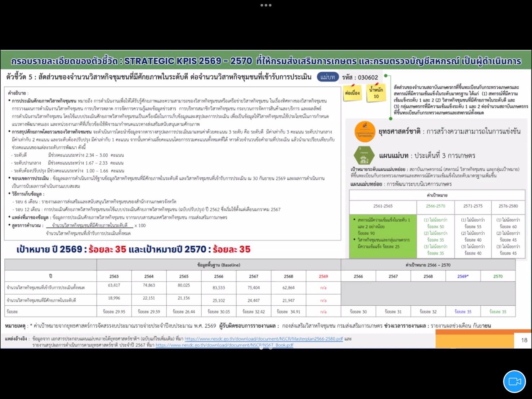Image resolution: width=532 pixels, height=399 pixels.
Task: Click the 'ร้อยละ 34.91' cell for 2568
Action: [288, 311]
